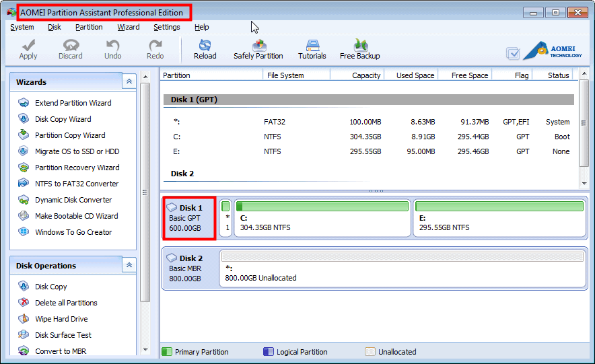Collapse the Disk Operations panel
This screenshot has width=595, height=364.
click(129, 265)
